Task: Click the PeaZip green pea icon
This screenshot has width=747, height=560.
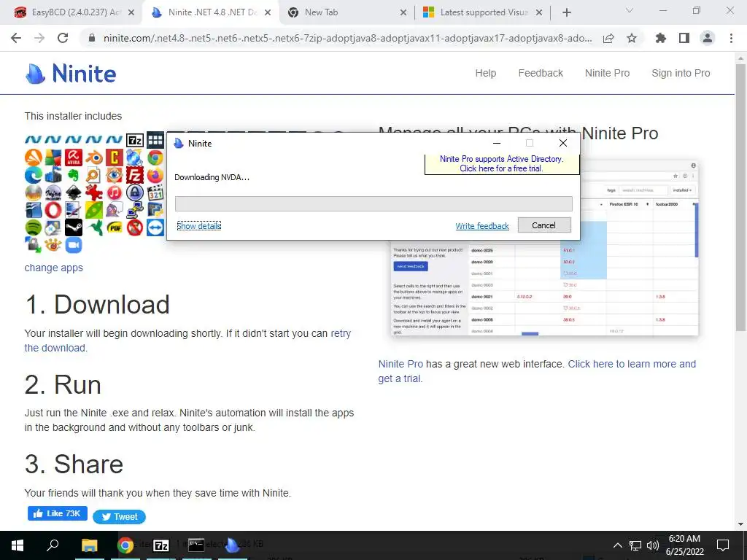Action: [94, 210]
